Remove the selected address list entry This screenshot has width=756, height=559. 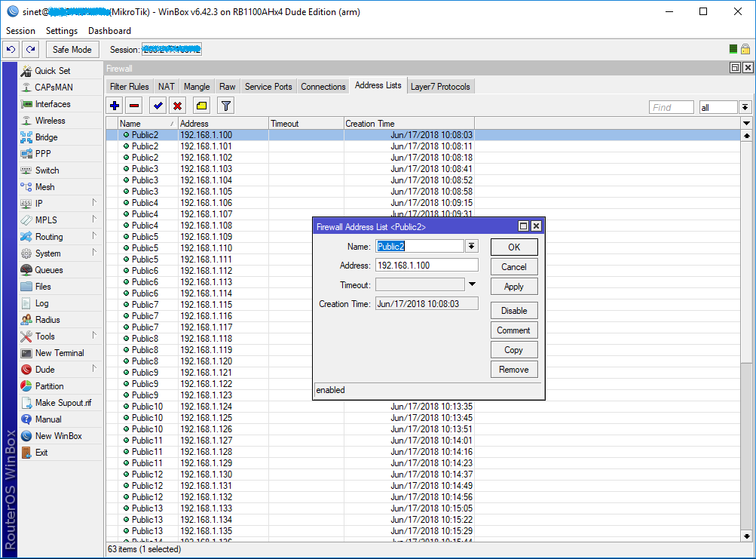coord(133,106)
